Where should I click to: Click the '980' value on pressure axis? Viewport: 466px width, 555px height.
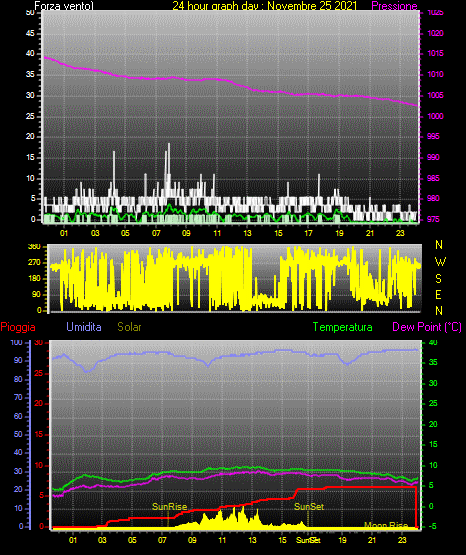[x=433, y=198]
